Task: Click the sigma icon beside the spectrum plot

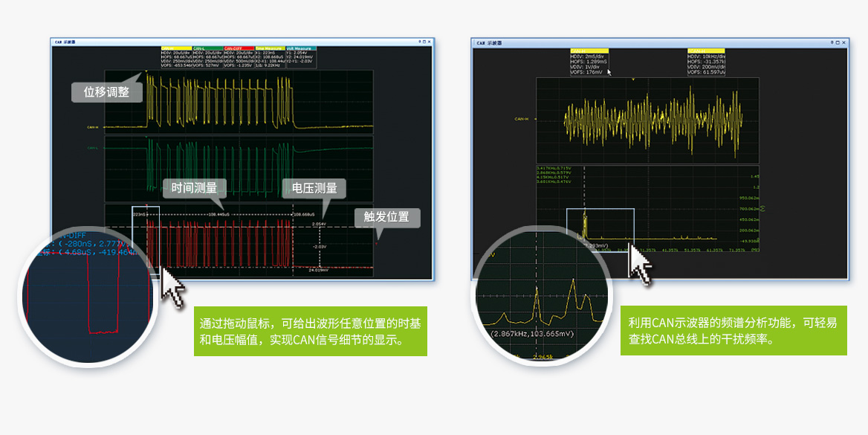Action: point(763,210)
